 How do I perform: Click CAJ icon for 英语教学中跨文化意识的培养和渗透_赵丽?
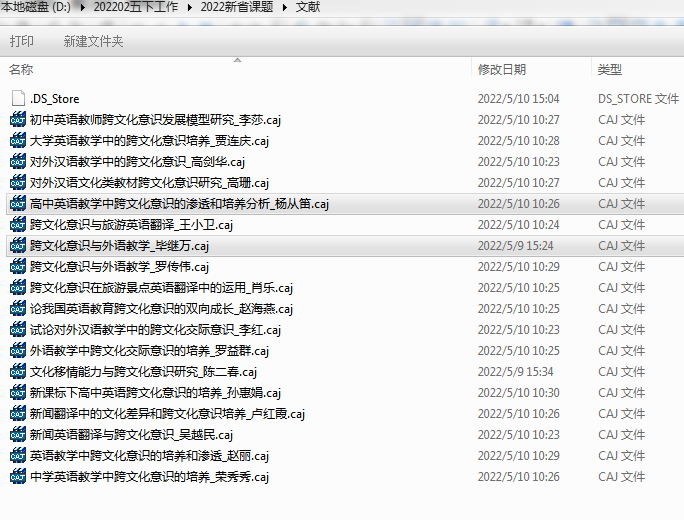18,455
